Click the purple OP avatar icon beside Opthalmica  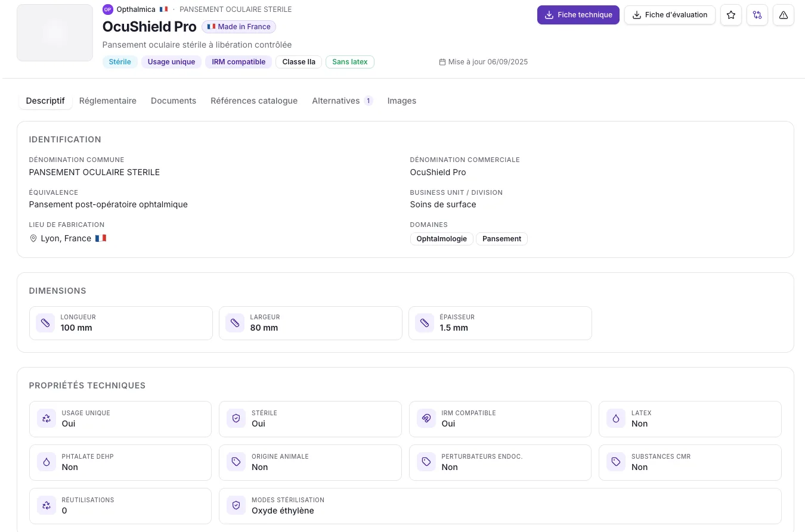click(108, 10)
